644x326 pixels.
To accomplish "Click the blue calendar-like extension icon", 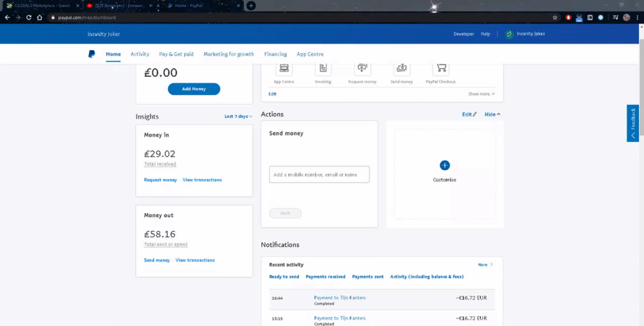I will pyautogui.click(x=579, y=17).
